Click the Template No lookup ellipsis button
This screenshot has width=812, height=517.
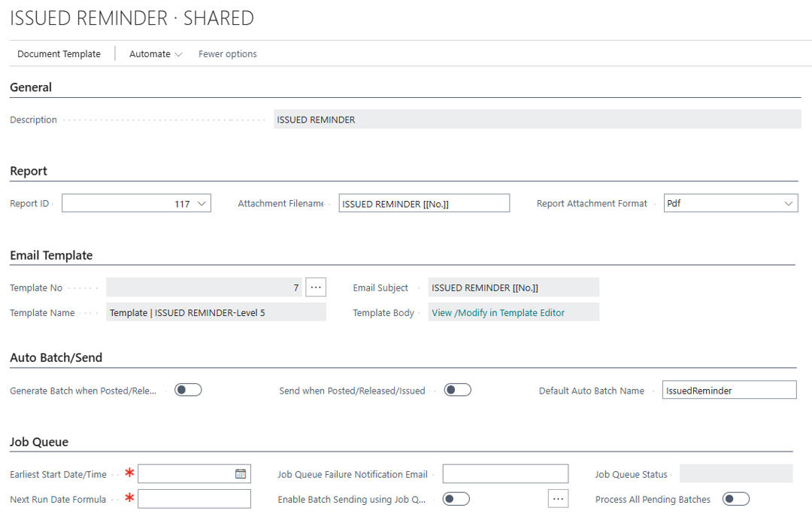click(x=316, y=287)
